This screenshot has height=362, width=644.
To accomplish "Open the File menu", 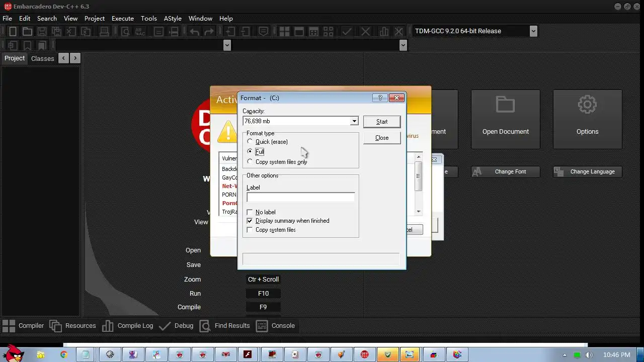I will click(8, 19).
